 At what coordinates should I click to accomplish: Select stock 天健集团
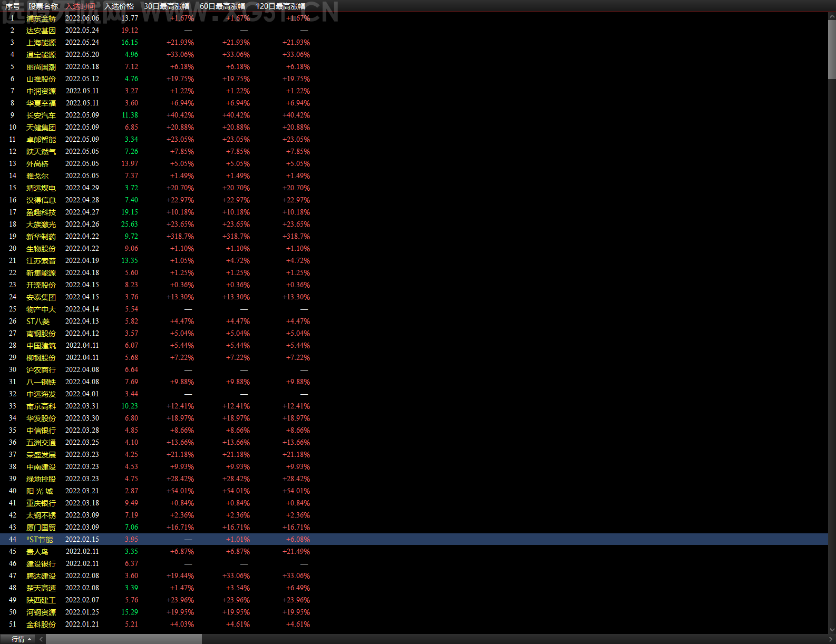(x=41, y=128)
